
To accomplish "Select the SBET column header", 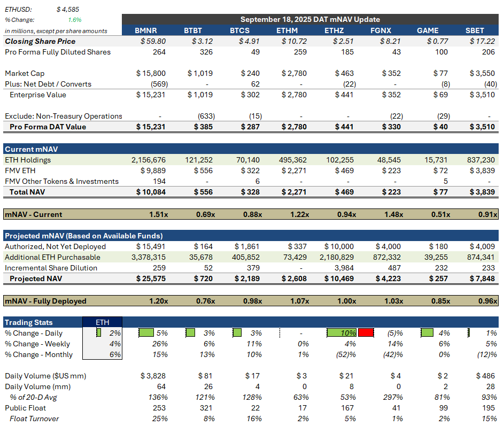I will 475,30.
